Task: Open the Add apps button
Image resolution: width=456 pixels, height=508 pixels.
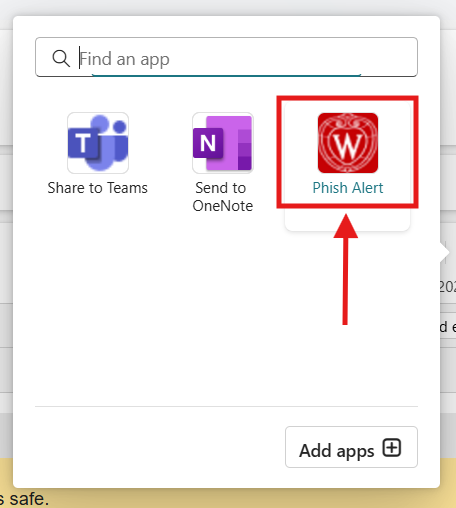Action: pos(351,447)
